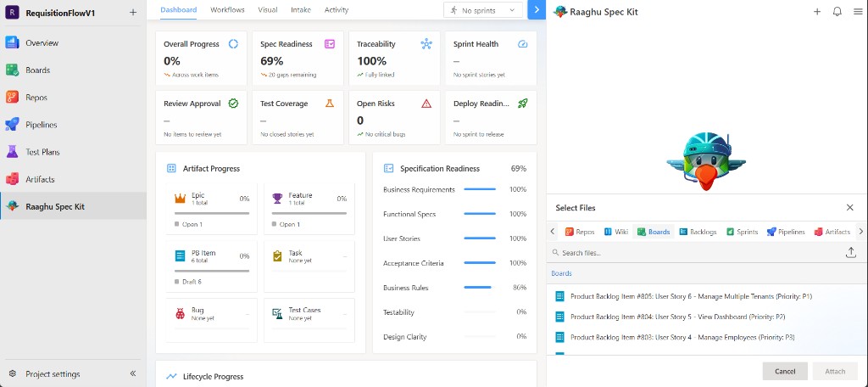This screenshot has height=387, width=868.
Task: Select the Pipelines source tab
Action: click(x=786, y=232)
